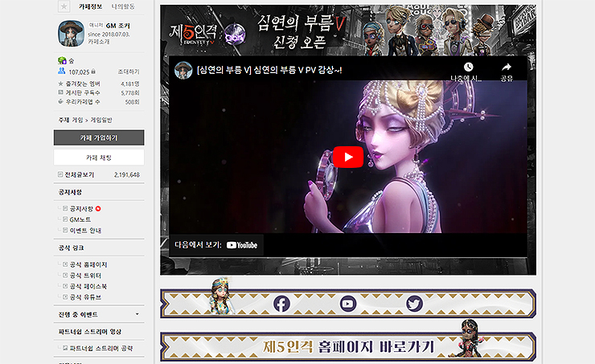This screenshot has height=364, width=595.
Task: Click the Watch later clock icon
Action: pyautogui.click(x=468, y=67)
